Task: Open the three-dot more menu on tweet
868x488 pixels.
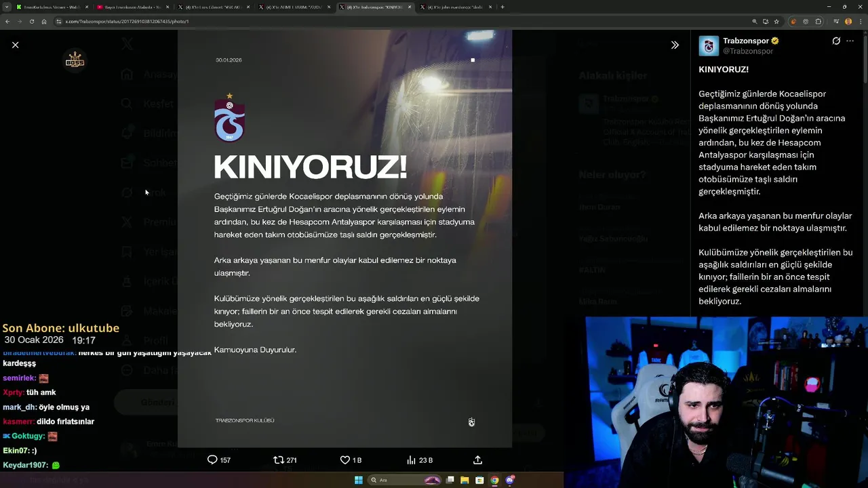Action: pos(850,41)
